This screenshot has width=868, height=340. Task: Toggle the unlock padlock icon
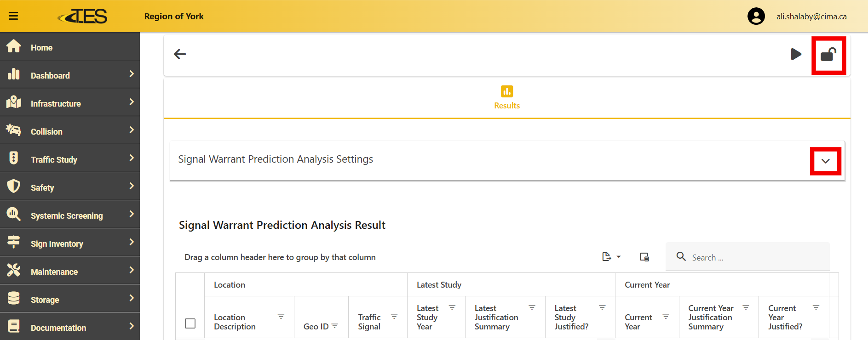pos(828,55)
